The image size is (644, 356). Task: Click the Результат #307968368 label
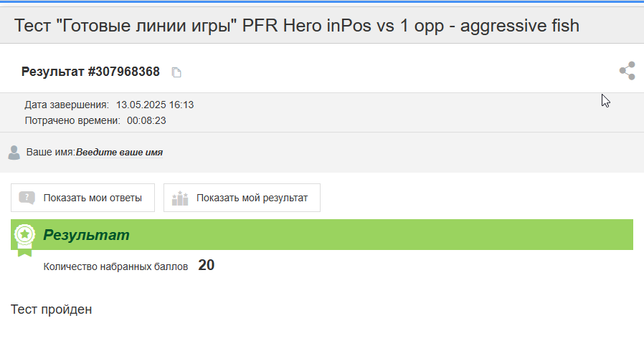(x=90, y=72)
